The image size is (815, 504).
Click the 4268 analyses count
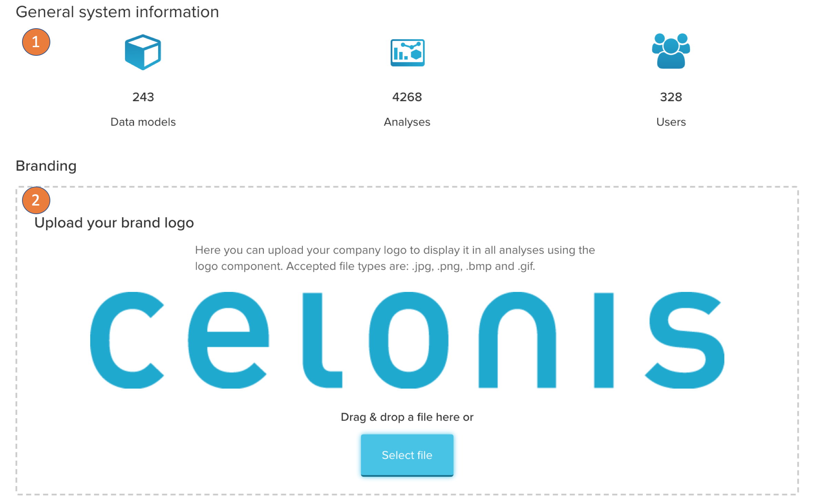[x=407, y=97]
